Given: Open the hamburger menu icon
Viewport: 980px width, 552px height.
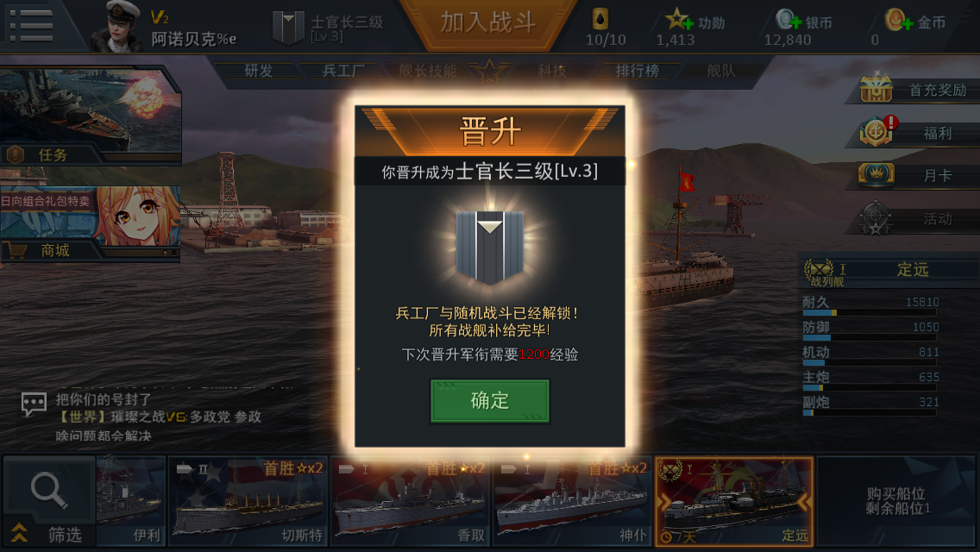Looking at the screenshot, I should (x=31, y=24).
